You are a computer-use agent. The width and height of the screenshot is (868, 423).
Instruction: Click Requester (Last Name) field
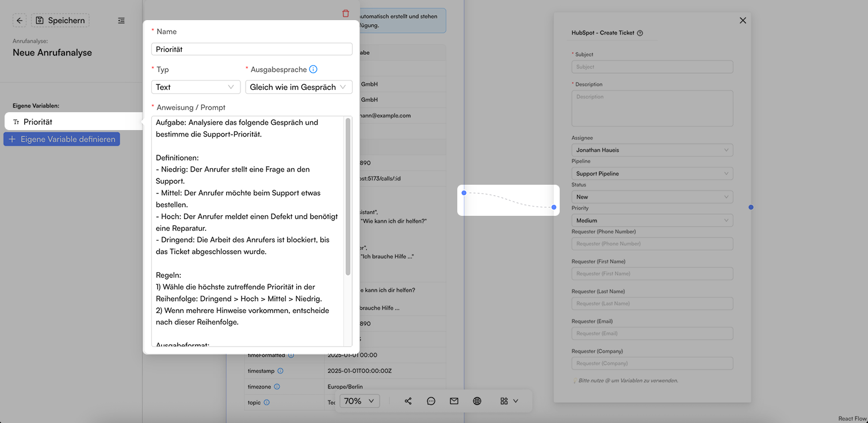pos(652,303)
